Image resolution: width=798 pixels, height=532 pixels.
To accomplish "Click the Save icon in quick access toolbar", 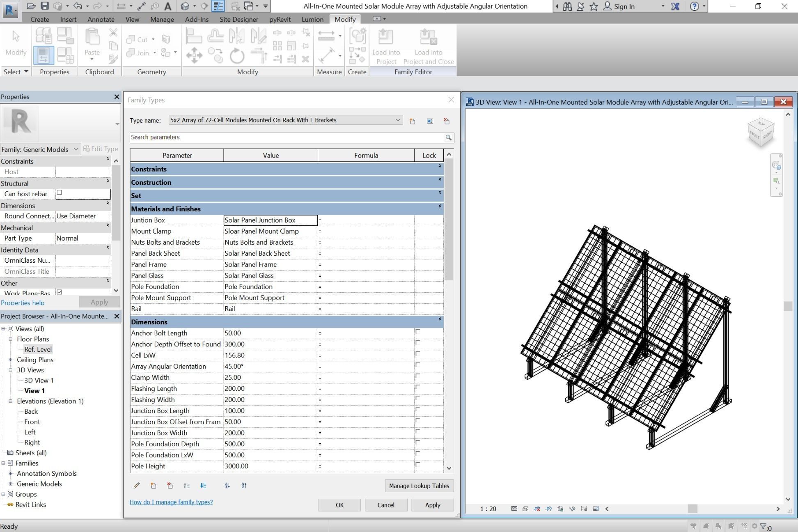I will click(x=44, y=6).
